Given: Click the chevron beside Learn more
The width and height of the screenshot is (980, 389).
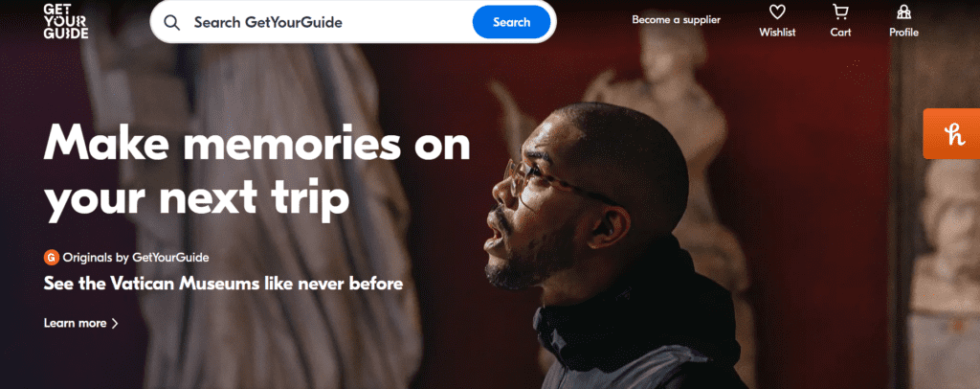Looking at the screenshot, I should coord(115,323).
